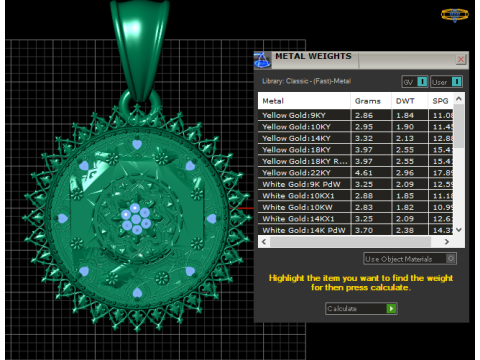Image resolution: width=480 pixels, height=360 pixels.
Task: Click the DWT column header
Action: click(x=410, y=101)
